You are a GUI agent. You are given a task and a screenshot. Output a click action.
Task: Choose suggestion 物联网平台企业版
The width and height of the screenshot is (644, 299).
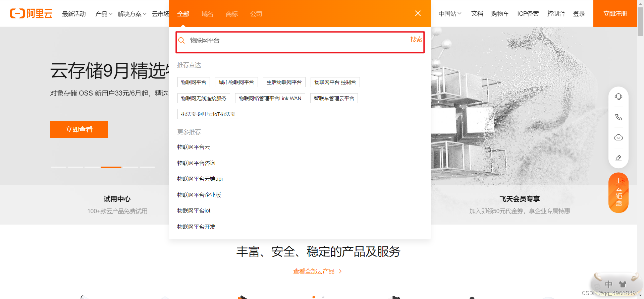click(x=199, y=195)
